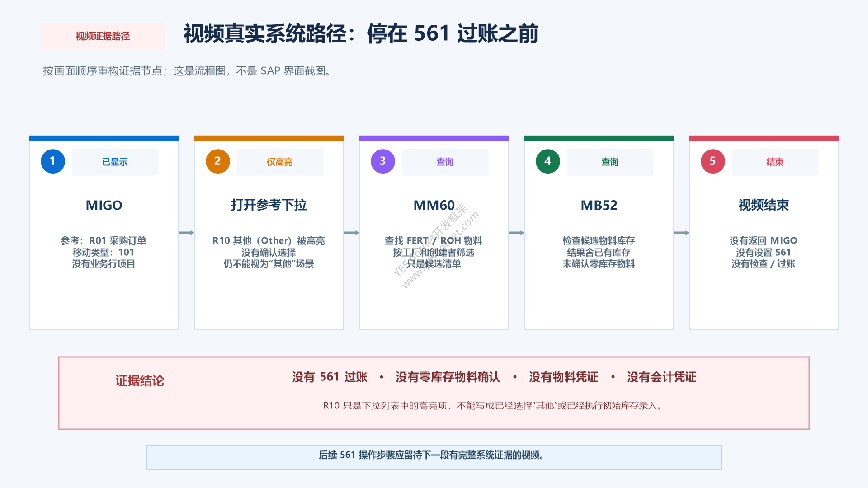Click the 视频结束 card heading
The height and width of the screenshot is (488, 868).
(764, 205)
